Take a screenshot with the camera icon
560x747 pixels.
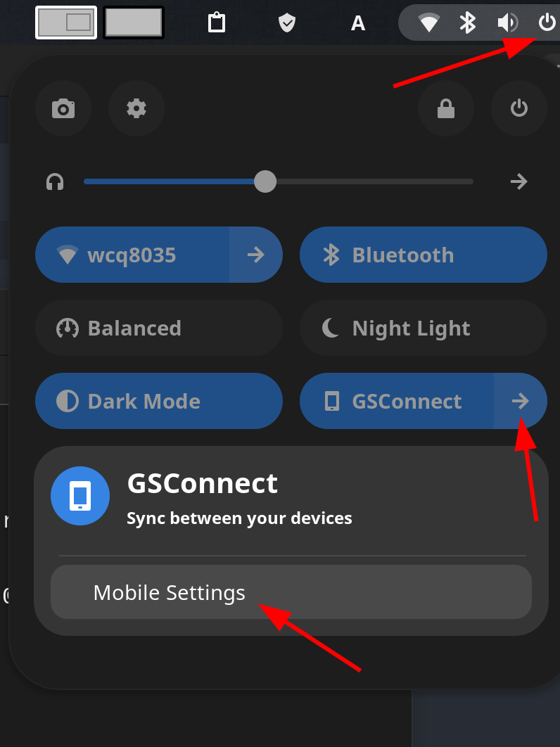[x=63, y=108]
